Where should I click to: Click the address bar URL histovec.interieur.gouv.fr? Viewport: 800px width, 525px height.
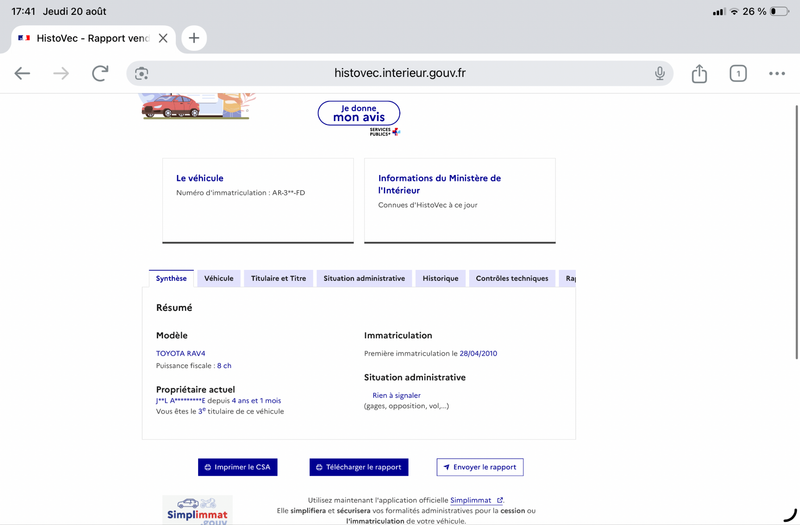point(399,73)
